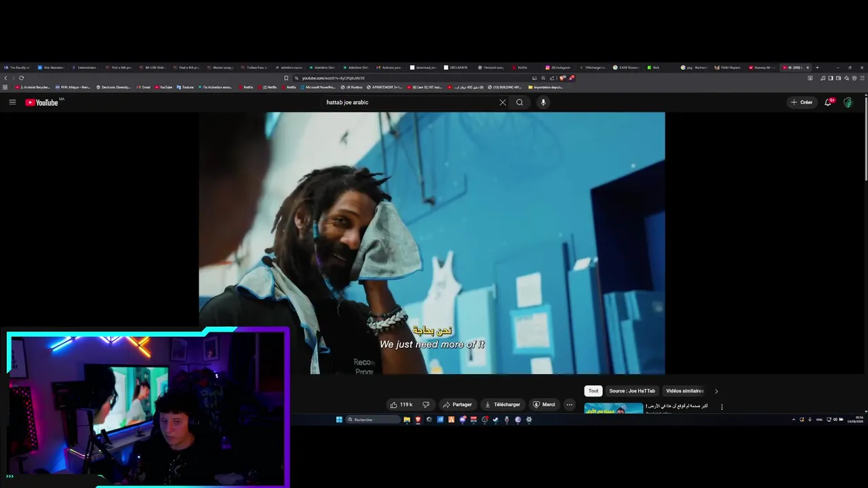Go to YouTube home via logo
This screenshot has height=488, width=868.
coord(42,102)
